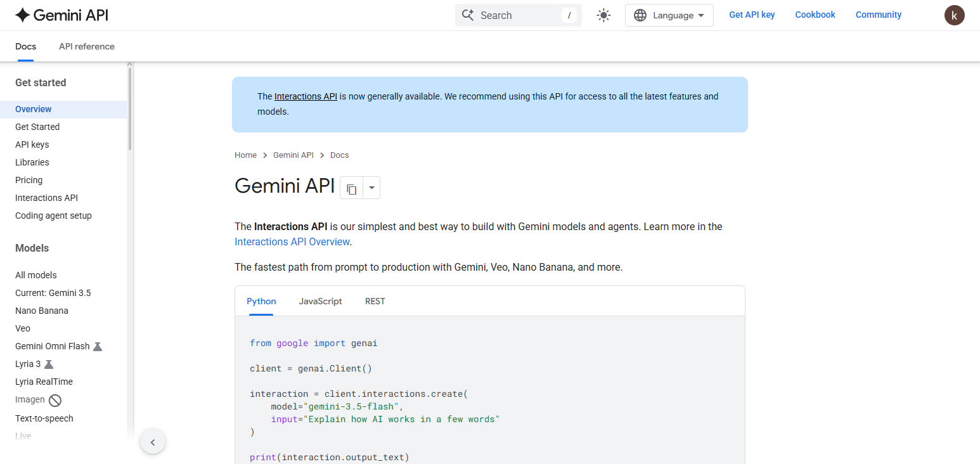Image resolution: width=980 pixels, height=464 pixels.
Task: Open Text-to-speech in the sidebar
Action: click(44, 418)
